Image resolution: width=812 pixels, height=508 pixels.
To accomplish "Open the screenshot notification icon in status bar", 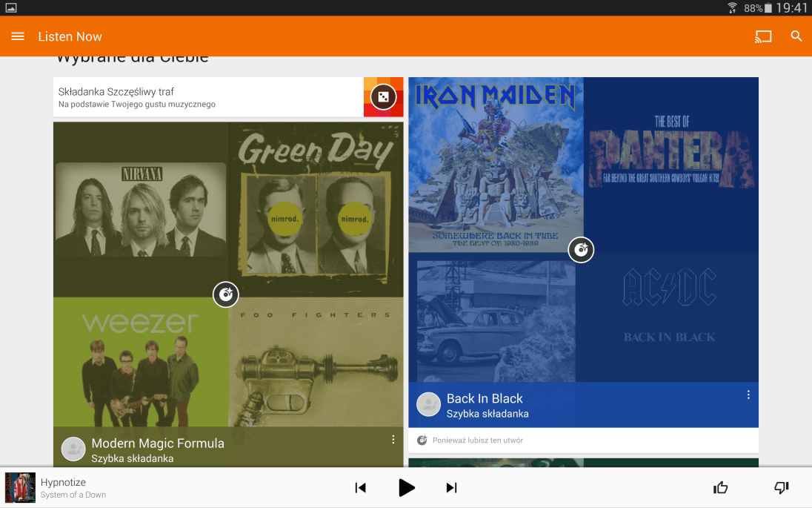I will 11,7.
